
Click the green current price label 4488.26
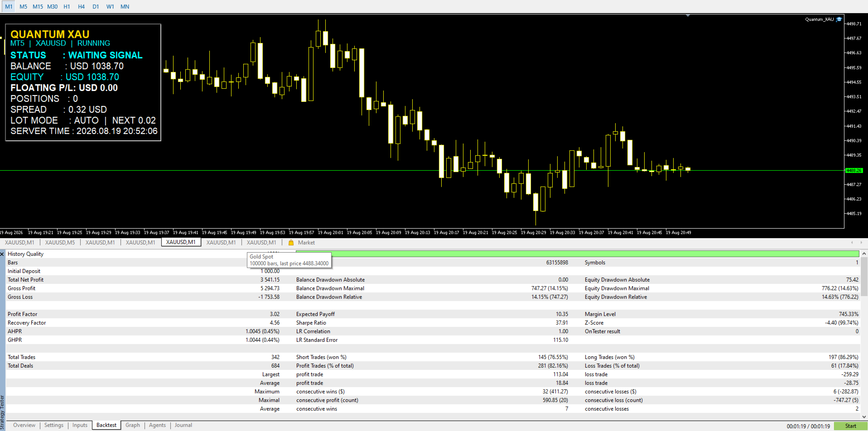pos(854,171)
